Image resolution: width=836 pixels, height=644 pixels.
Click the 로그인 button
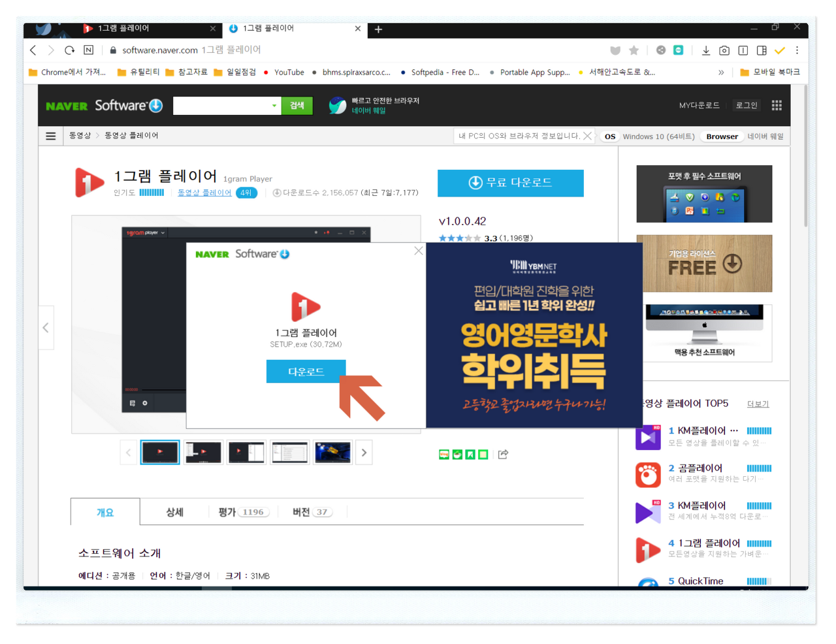pos(747,105)
